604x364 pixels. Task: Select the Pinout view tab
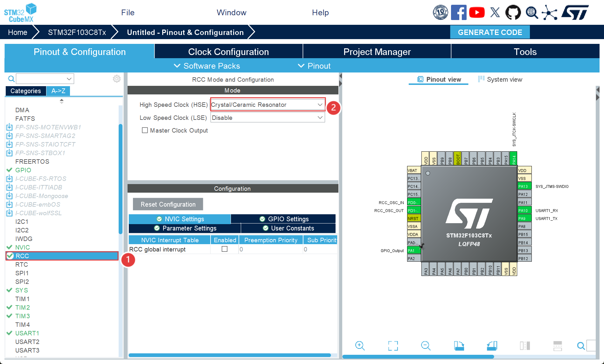[x=439, y=79]
